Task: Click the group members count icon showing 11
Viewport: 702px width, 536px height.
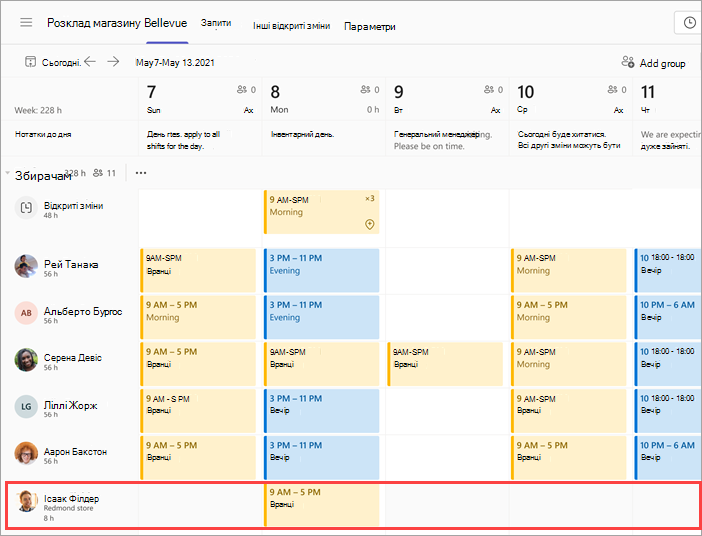Action: 98,173
